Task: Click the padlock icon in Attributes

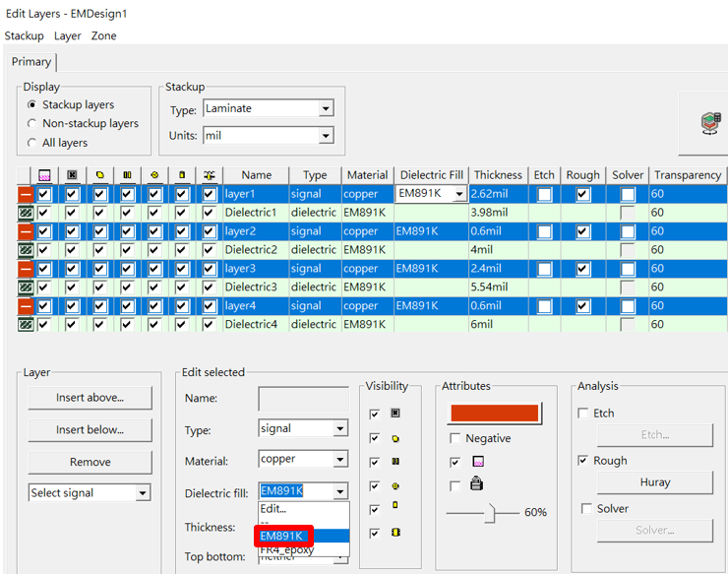Action: [x=476, y=483]
